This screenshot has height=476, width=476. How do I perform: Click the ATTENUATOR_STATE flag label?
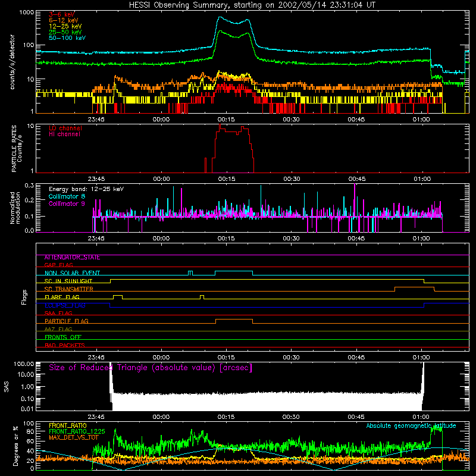[x=72, y=258]
